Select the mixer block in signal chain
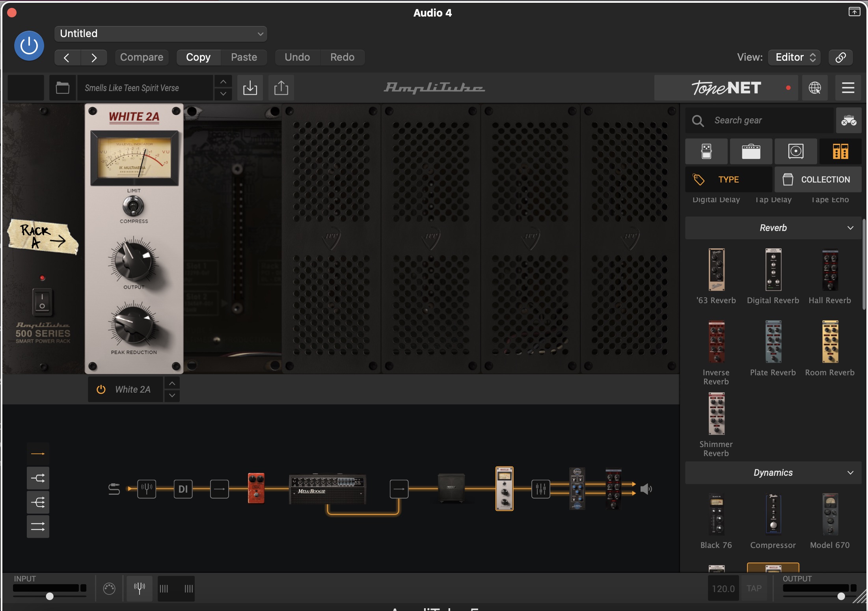This screenshot has width=868, height=611. coord(540,489)
